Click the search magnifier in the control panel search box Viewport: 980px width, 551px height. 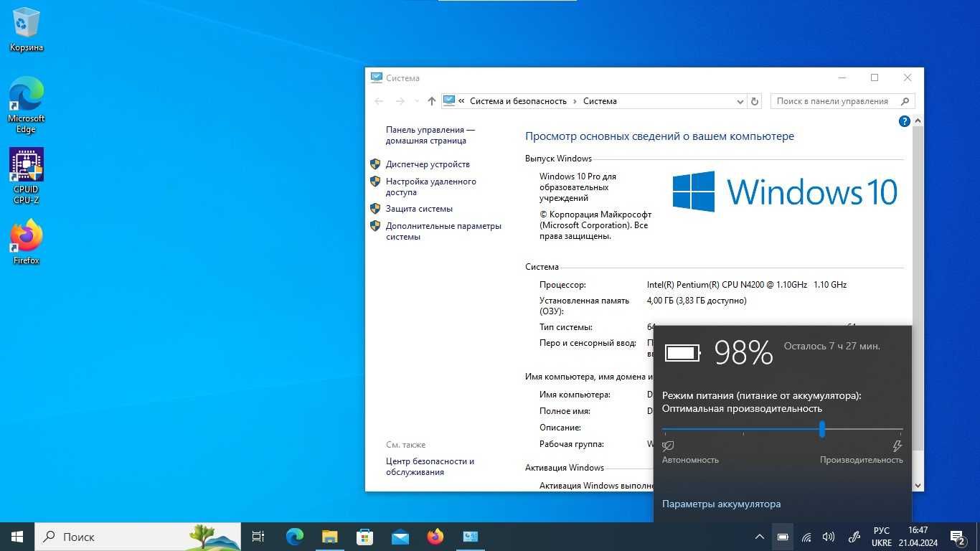pyautogui.click(x=905, y=101)
